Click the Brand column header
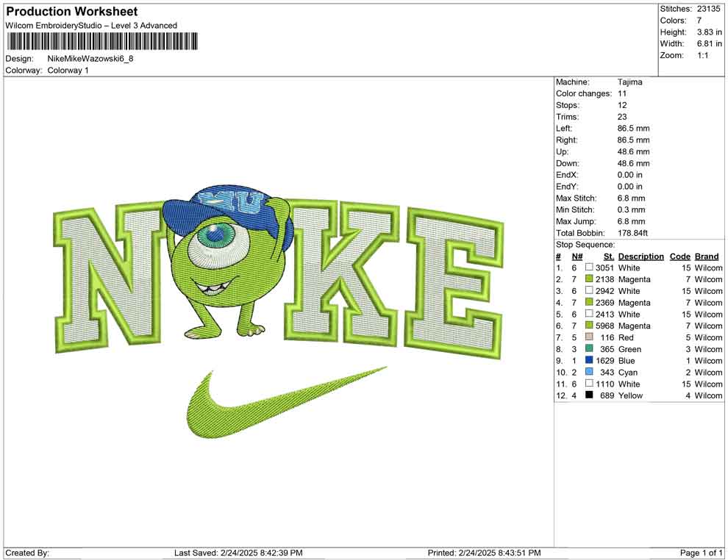Image resolution: width=728 pixels, height=560 pixels. 707,256
